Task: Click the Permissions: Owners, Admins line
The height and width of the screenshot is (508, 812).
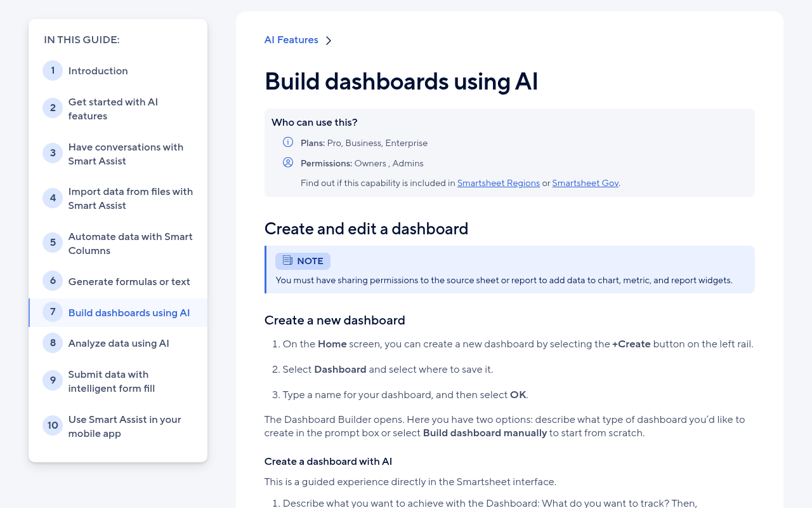Action: [362, 163]
